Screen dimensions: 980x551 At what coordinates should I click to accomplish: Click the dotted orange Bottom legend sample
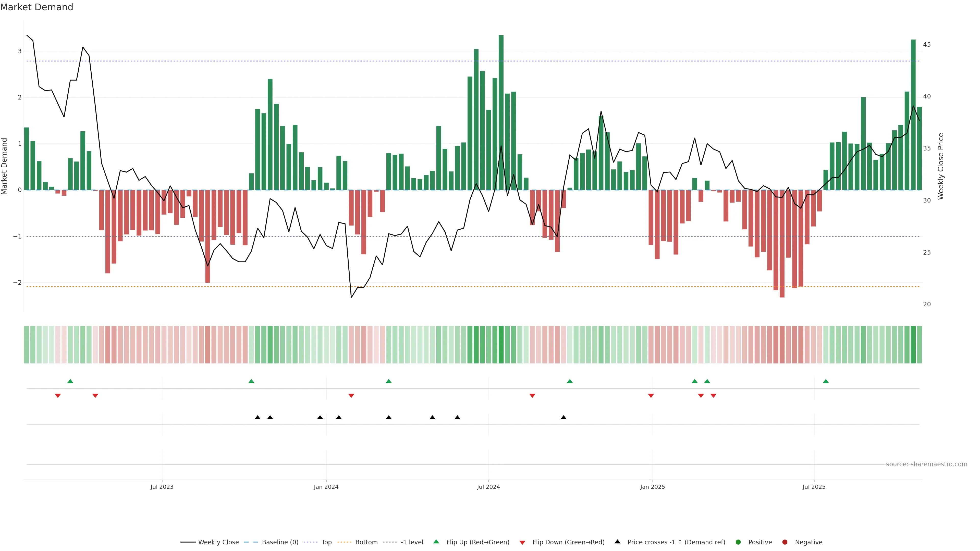[x=345, y=542]
